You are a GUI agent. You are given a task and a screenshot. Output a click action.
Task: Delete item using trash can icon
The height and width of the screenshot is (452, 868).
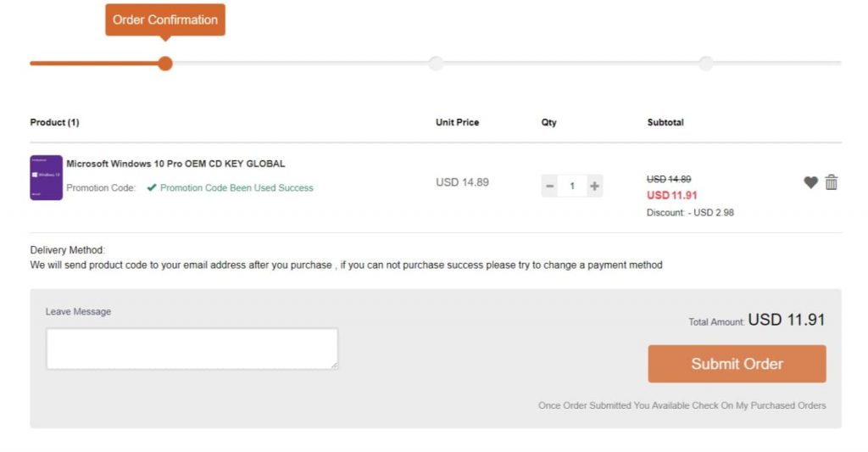(831, 181)
